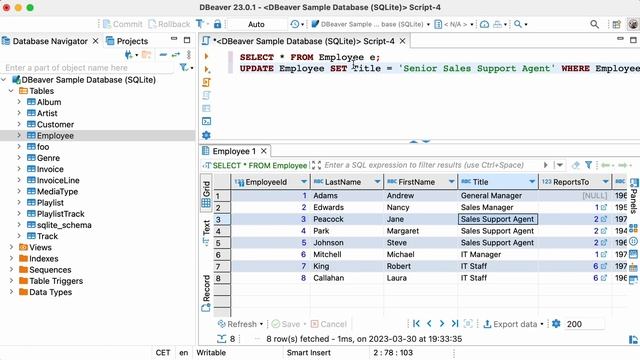
Task: Click the global search magnifier icon
Action: [x=595, y=24]
